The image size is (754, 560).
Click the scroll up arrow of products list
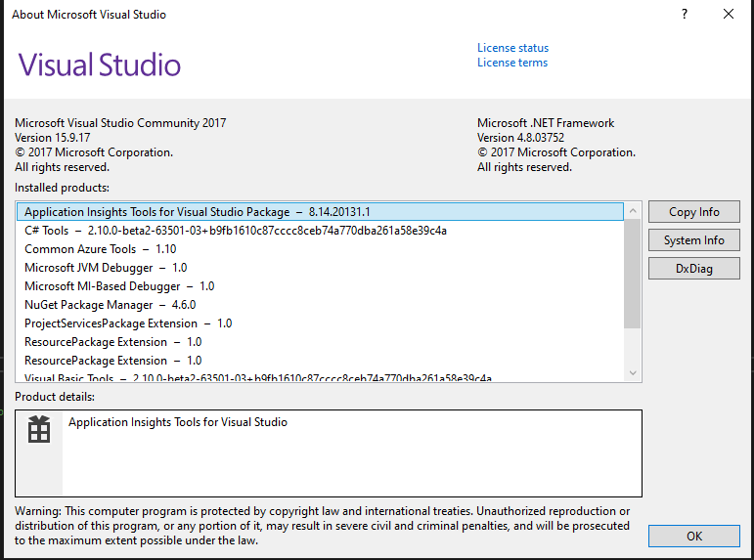pos(633,209)
